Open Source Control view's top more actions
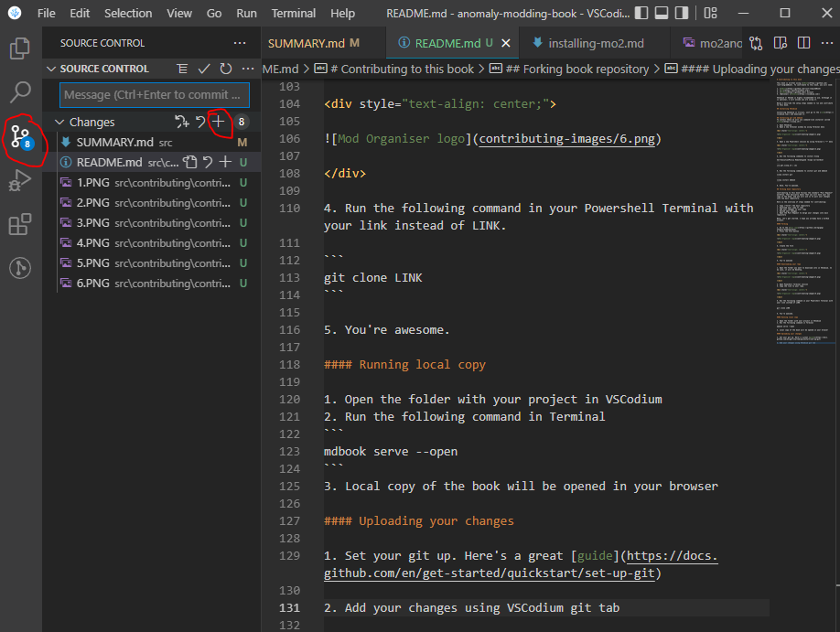Image resolution: width=840 pixels, height=632 pixels. [x=240, y=43]
